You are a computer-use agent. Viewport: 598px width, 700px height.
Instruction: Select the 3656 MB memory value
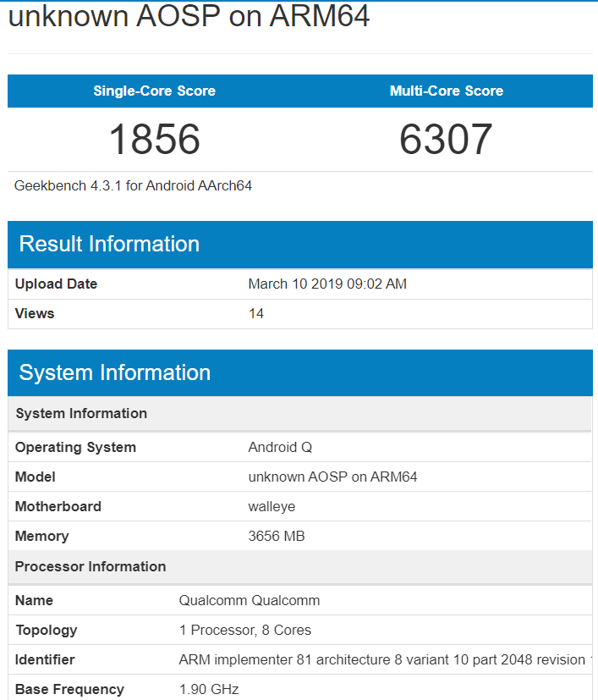click(277, 536)
